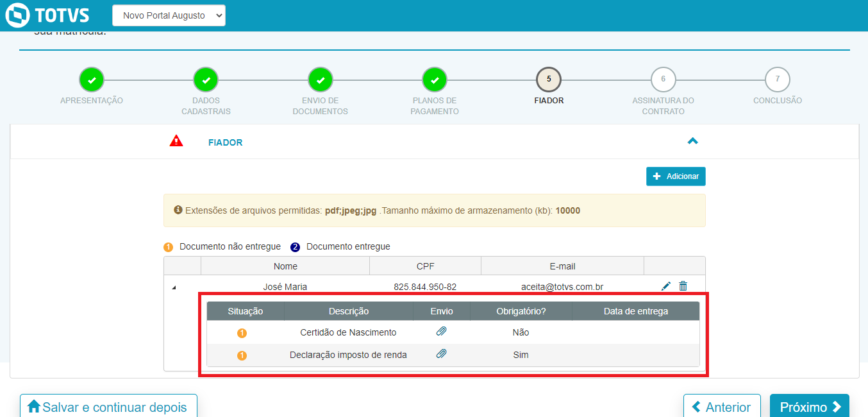
Task: Click the red warning triangle icon
Action: coord(176,141)
